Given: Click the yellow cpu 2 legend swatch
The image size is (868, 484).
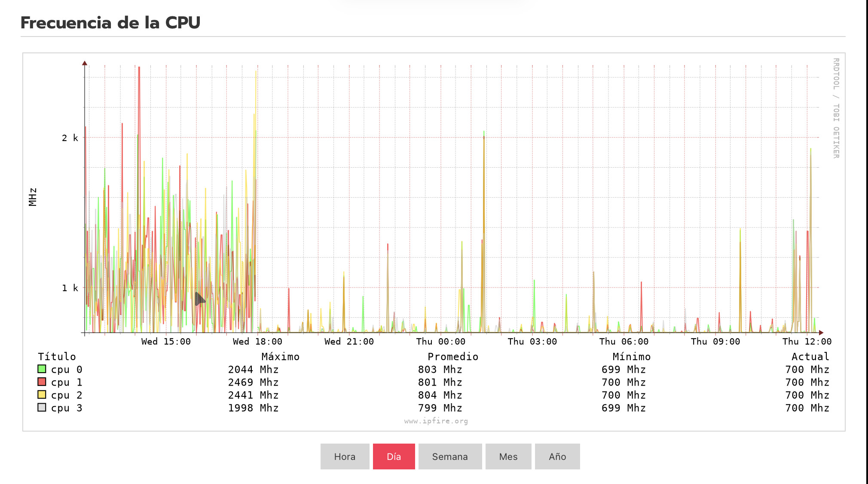Looking at the screenshot, I should click(42, 395).
